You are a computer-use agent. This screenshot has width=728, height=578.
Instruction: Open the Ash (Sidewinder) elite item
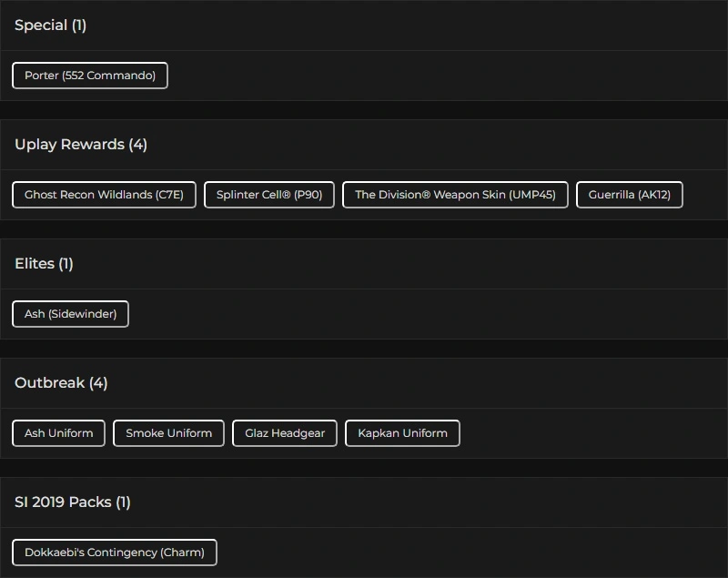tap(70, 314)
